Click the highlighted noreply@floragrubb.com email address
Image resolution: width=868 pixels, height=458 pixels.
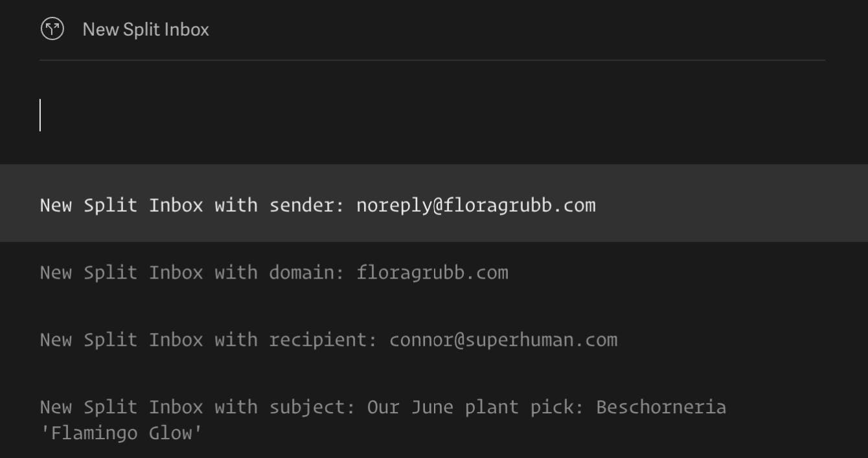coord(475,205)
